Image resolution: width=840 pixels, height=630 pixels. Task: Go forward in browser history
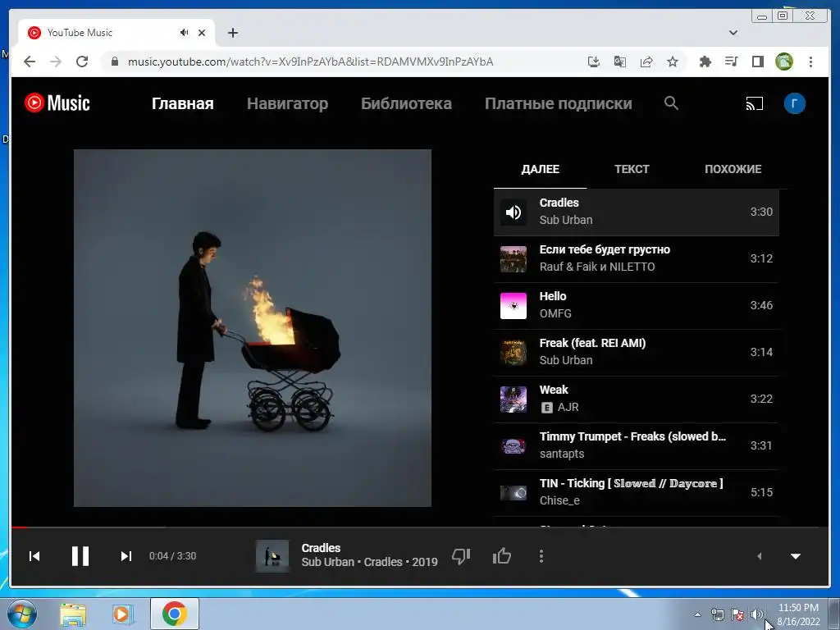click(56, 62)
